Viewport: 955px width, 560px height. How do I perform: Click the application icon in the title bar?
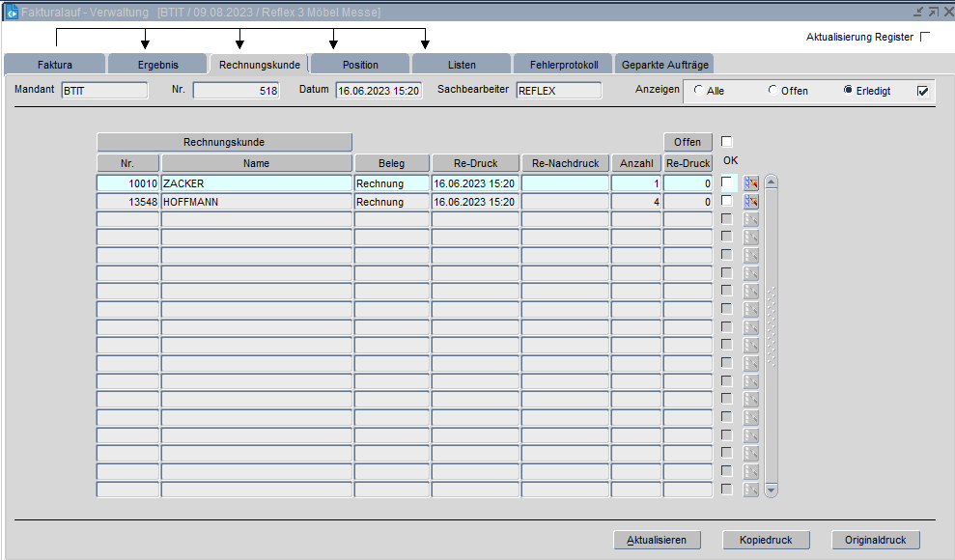(12, 12)
